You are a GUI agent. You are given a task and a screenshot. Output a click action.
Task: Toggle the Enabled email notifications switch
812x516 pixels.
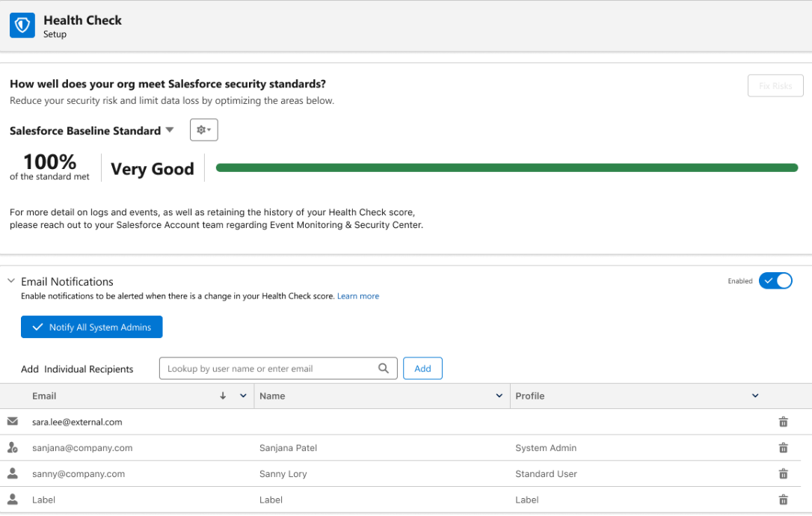point(775,280)
